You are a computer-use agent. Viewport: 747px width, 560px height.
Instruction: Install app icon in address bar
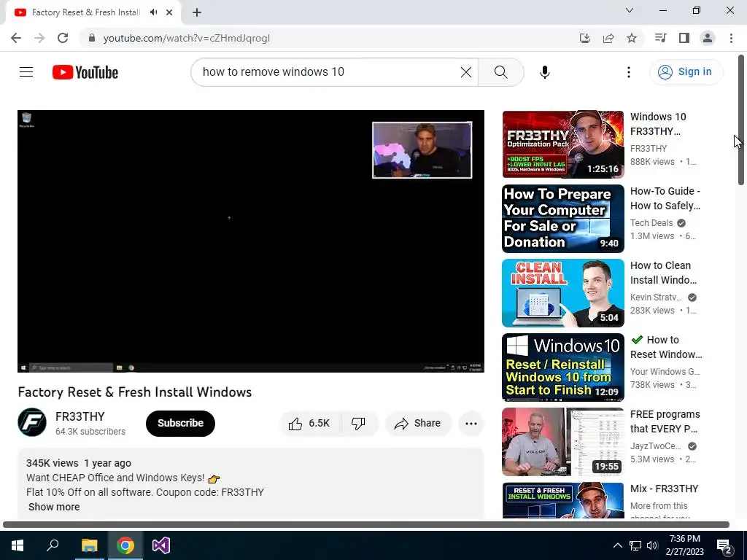(x=585, y=38)
